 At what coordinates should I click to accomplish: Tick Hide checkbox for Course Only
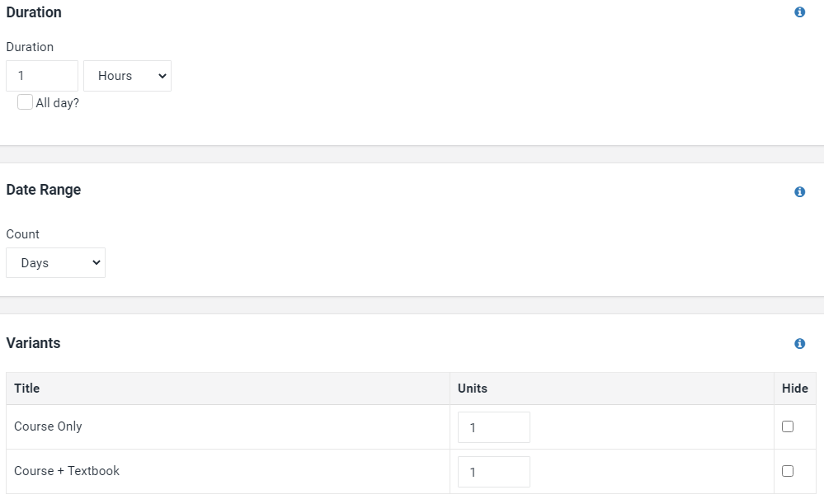[787, 426]
